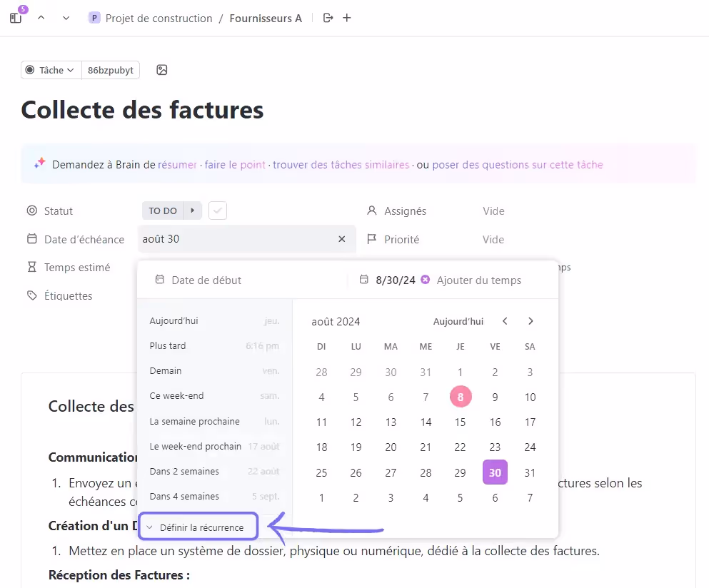Click the plus icon in breadcrumb bar

pyautogui.click(x=347, y=18)
